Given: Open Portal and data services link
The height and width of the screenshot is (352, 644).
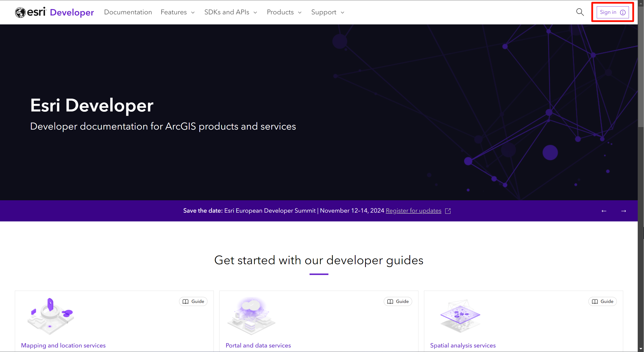Looking at the screenshot, I should 258,345.
